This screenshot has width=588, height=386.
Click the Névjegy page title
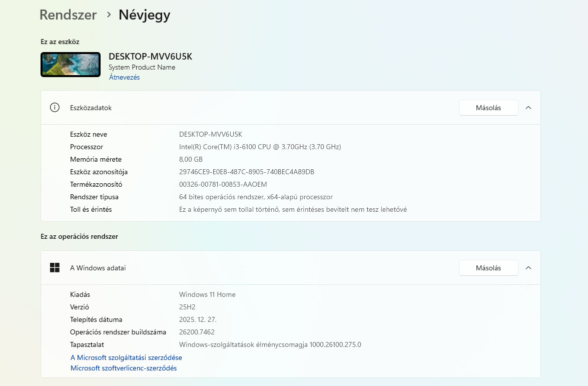point(144,15)
